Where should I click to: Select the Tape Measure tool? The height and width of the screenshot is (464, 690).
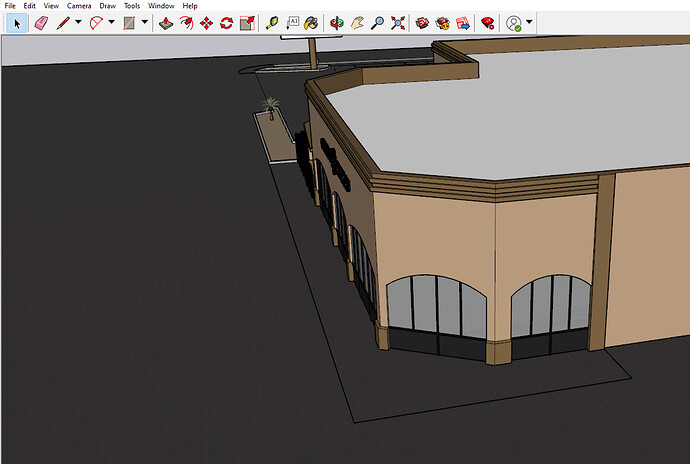point(272,23)
